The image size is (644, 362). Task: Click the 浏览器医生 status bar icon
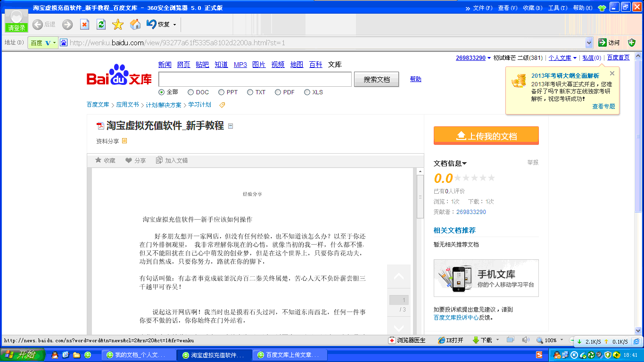(407, 340)
